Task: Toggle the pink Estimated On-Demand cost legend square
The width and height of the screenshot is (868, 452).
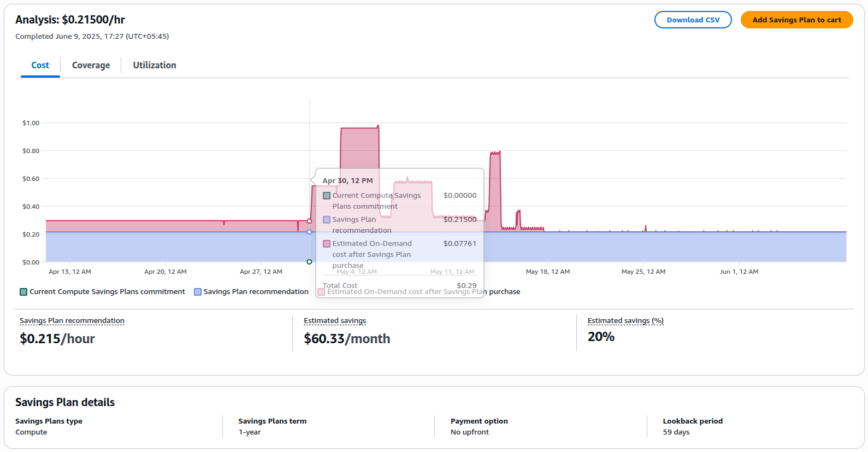Action: 321,292
